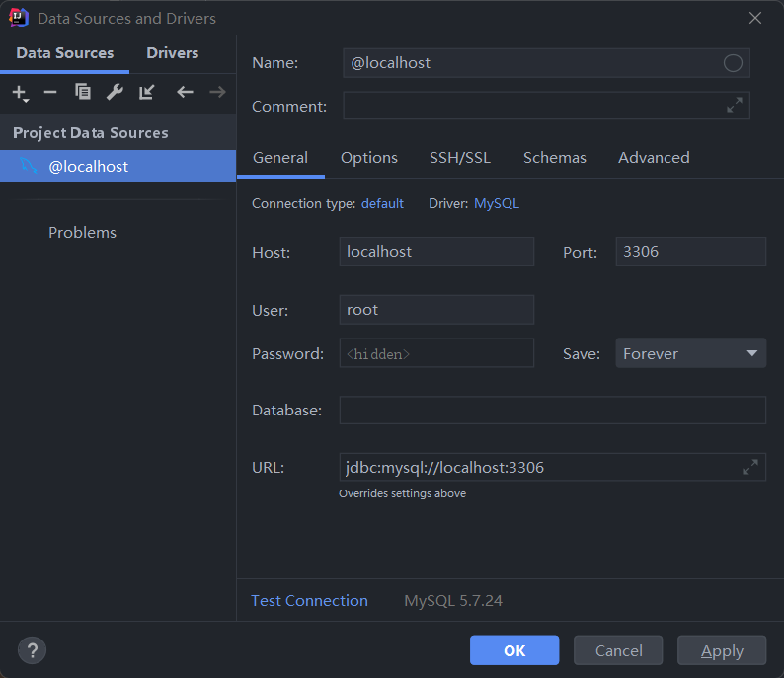Click into the Port field
Screen dimensions: 784x678
point(690,252)
